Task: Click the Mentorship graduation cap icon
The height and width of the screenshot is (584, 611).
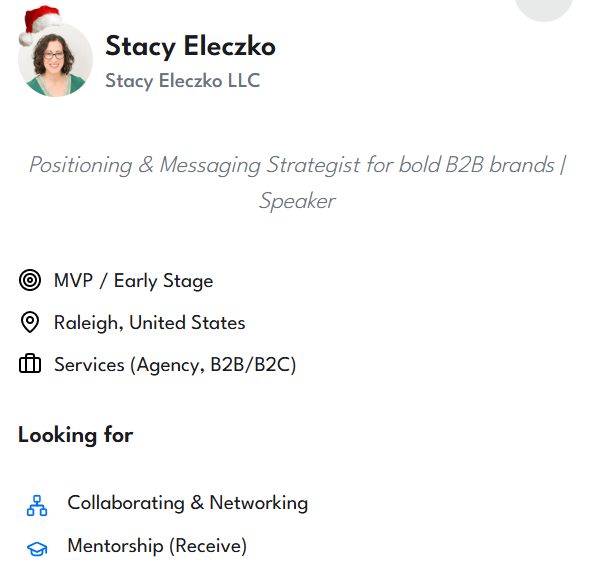Action: click(x=37, y=548)
